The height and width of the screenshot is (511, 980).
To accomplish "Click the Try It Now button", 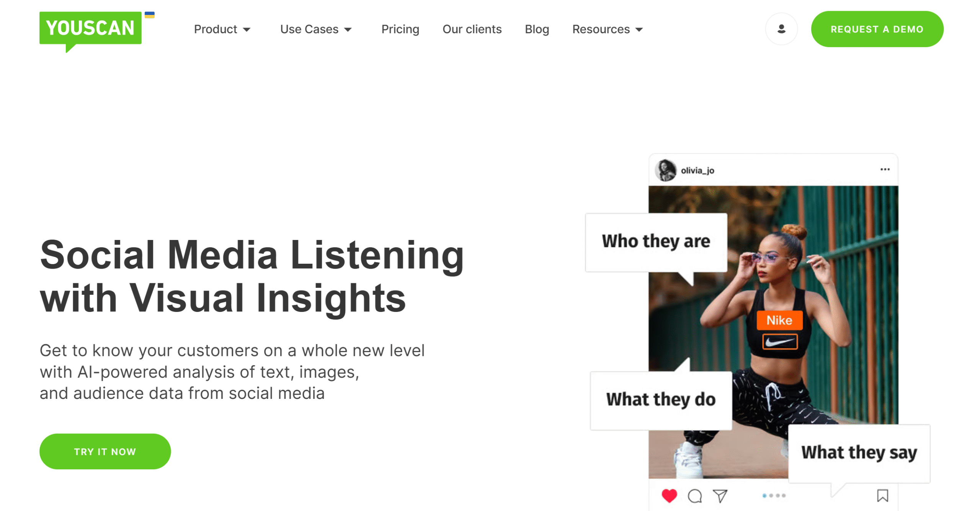I will [105, 451].
